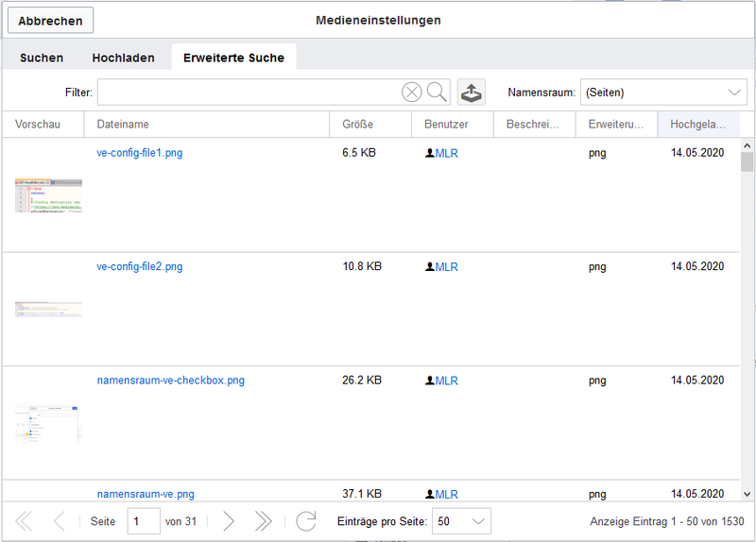Click the ve-config-file2.png preview thumbnail
The width and height of the screenshot is (756, 542).
click(49, 310)
